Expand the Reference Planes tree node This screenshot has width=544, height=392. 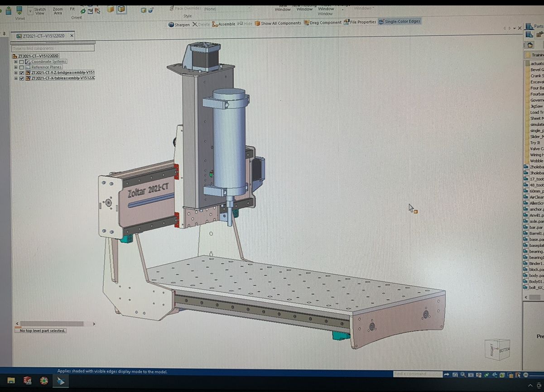click(x=16, y=67)
